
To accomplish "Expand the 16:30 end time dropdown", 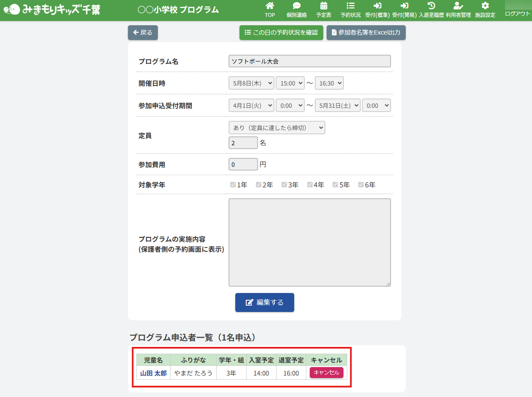I will pos(329,83).
